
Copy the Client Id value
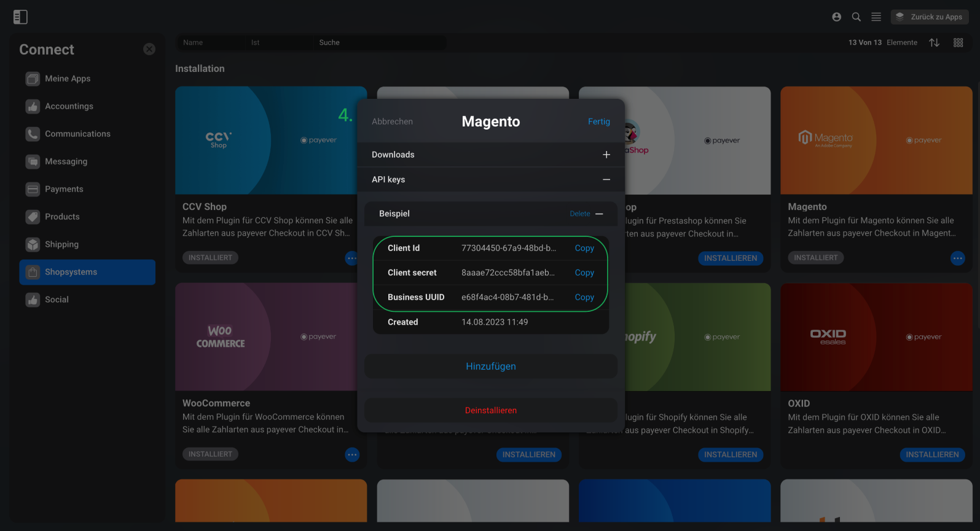[584, 248]
